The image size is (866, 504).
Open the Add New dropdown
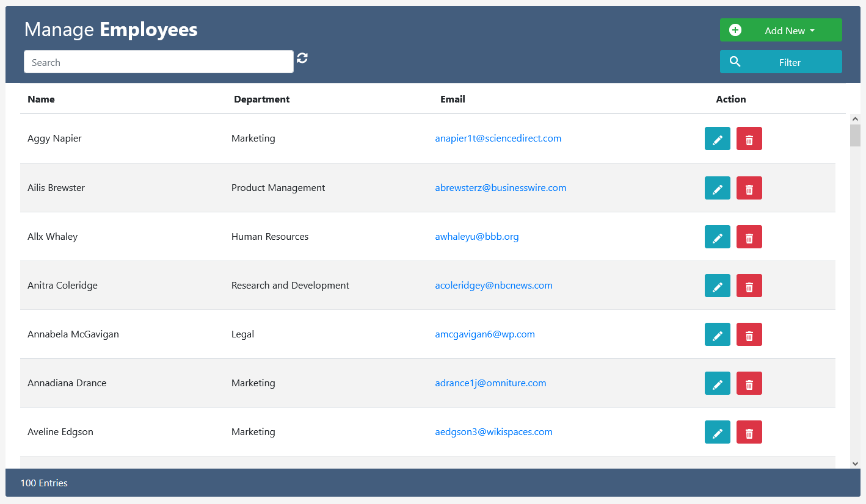click(x=780, y=30)
